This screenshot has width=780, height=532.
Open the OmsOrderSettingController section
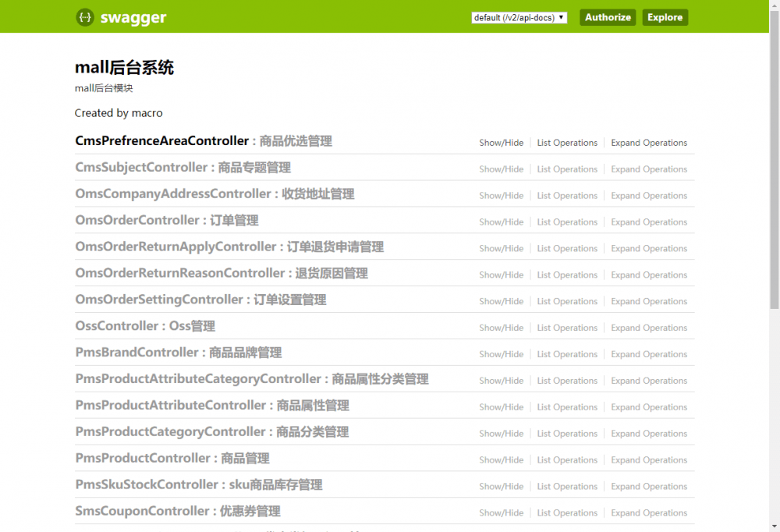point(200,300)
